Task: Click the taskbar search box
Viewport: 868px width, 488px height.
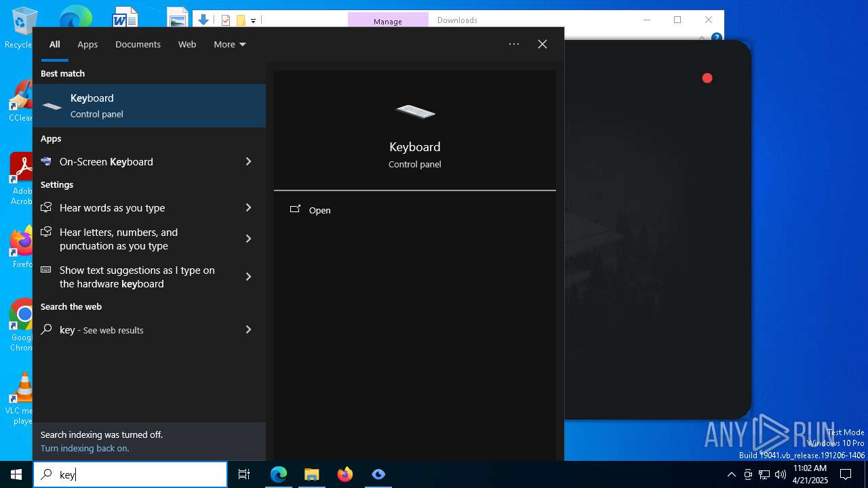Action: click(x=130, y=474)
